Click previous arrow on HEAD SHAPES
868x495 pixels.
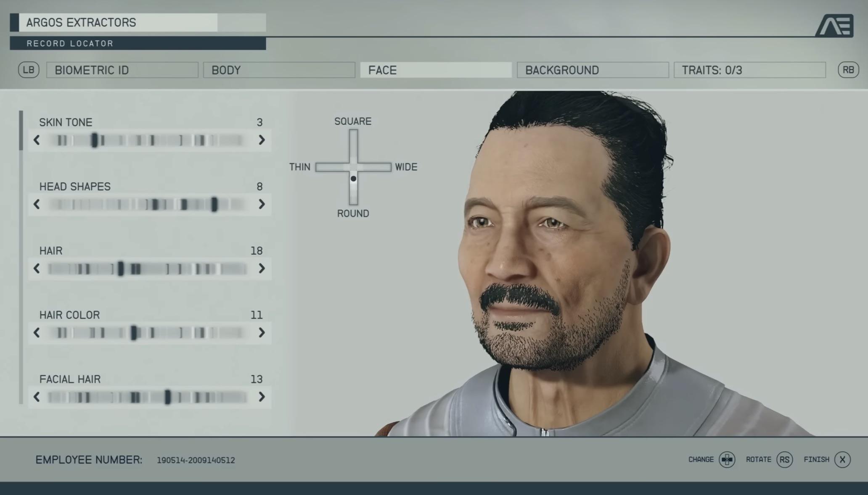coord(37,205)
